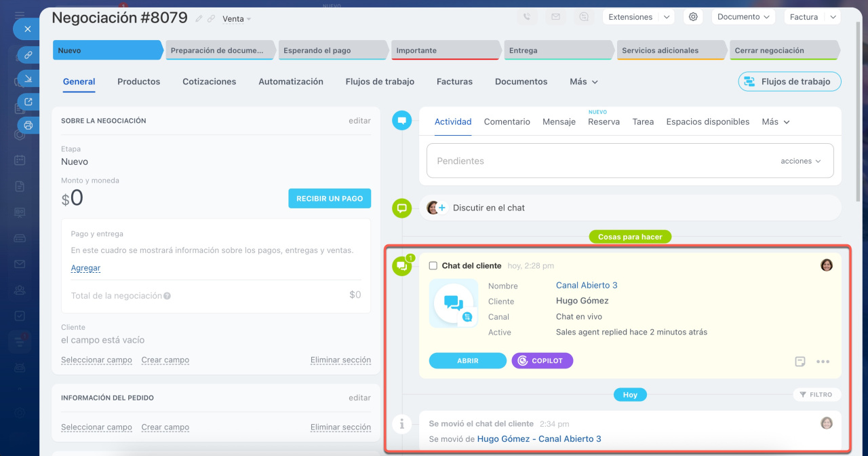Launch the CoPilot button
Image resolution: width=868 pixels, height=456 pixels.
tap(542, 361)
